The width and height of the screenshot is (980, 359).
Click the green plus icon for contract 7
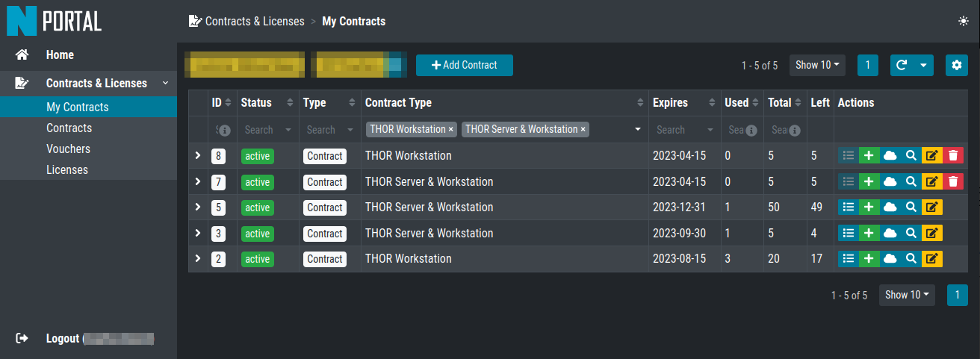[x=869, y=181]
